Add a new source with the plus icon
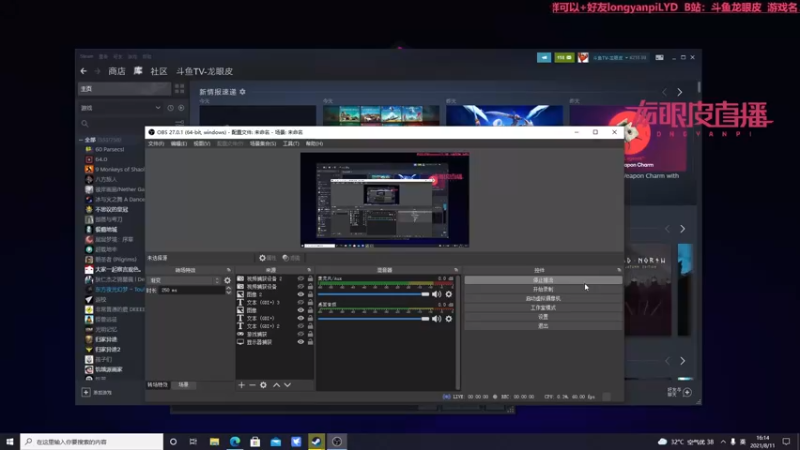 pyautogui.click(x=241, y=385)
